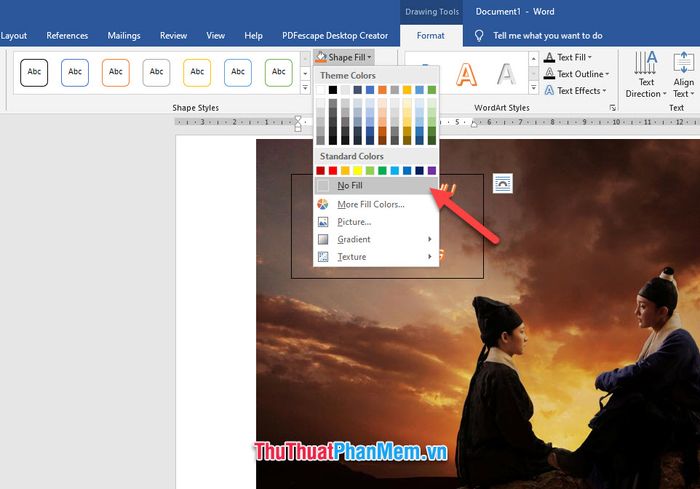Image resolution: width=700 pixels, height=489 pixels.
Task: Open Text Direction options
Action: [646, 75]
